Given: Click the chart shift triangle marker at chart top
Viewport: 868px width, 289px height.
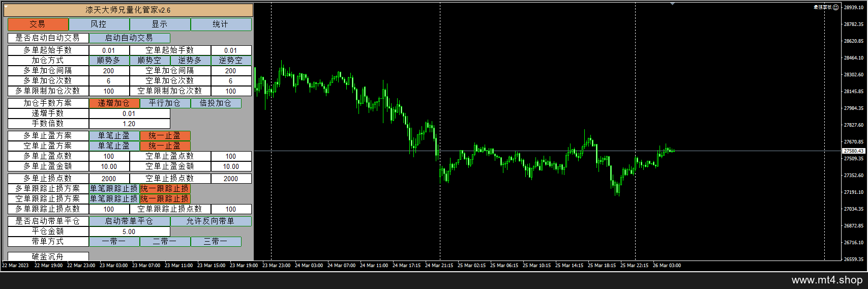Looking at the screenshot, I should 673,4.
